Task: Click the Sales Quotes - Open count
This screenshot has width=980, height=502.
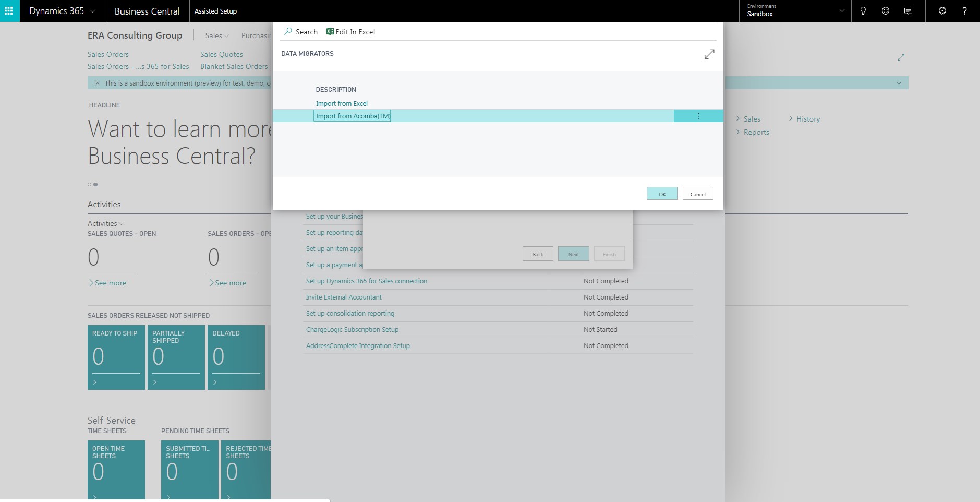Action: [x=93, y=257]
